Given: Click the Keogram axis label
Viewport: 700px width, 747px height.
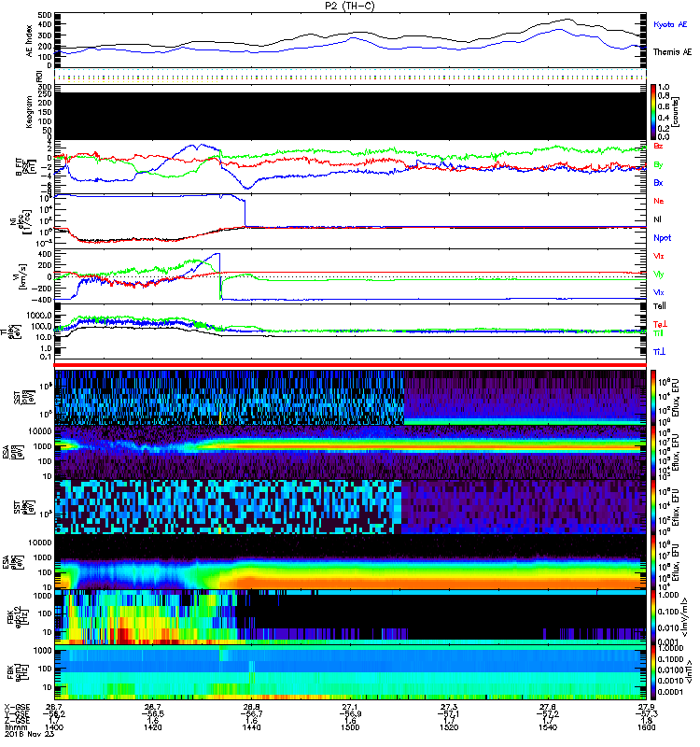Looking at the screenshot, I should click(30, 112).
